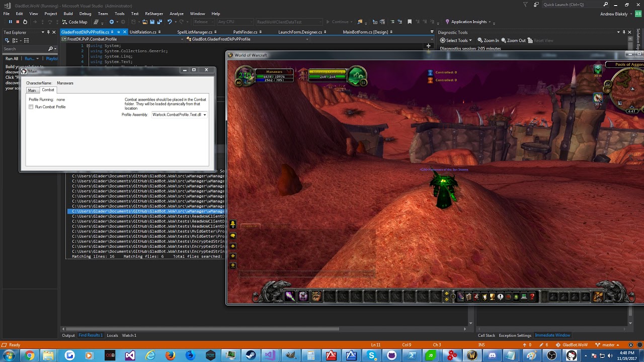Viewport: 644px width, 362px height.
Task: Switch to the PathFinder.cs tab
Action: pos(245,32)
